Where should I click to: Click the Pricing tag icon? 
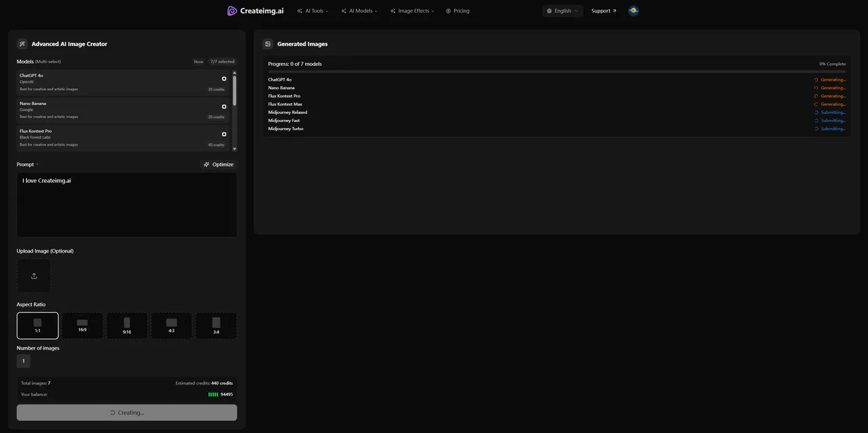tap(448, 11)
